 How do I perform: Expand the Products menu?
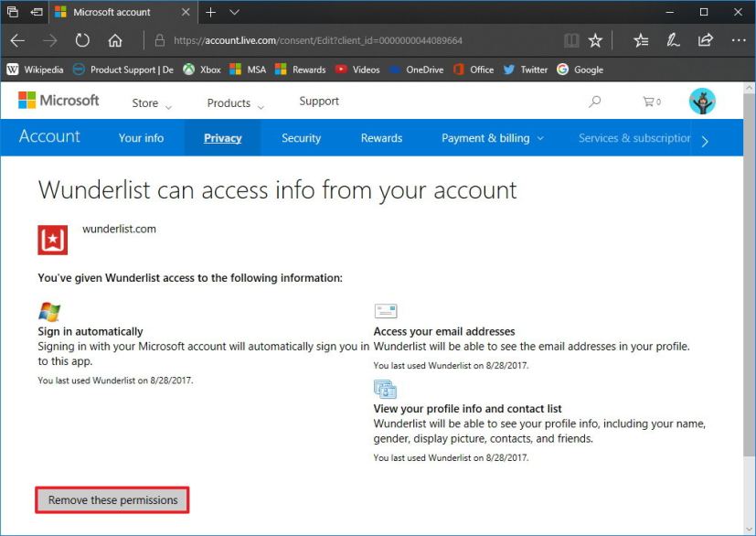(235, 103)
